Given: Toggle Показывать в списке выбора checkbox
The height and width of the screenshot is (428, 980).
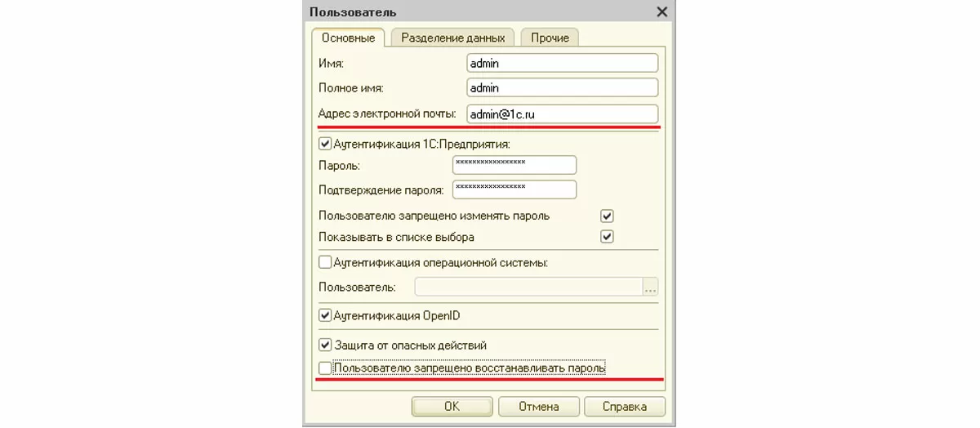Looking at the screenshot, I should [x=607, y=238].
